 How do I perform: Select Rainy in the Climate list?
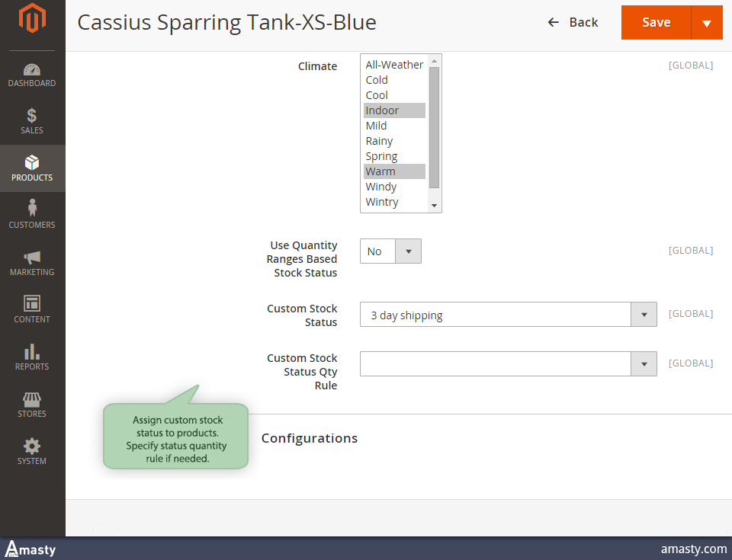(x=393, y=141)
